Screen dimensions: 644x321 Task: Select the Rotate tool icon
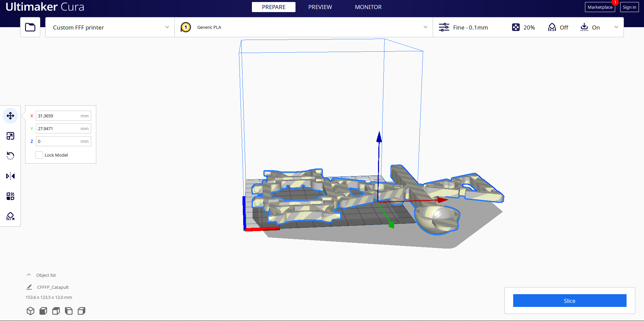click(x=10, y=156)
